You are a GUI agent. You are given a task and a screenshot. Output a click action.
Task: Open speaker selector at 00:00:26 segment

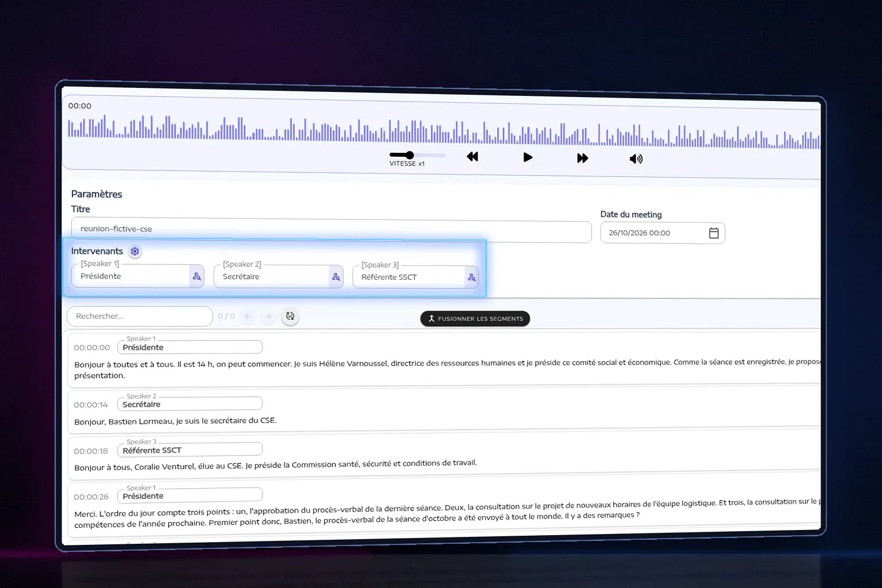pos(190,495)
